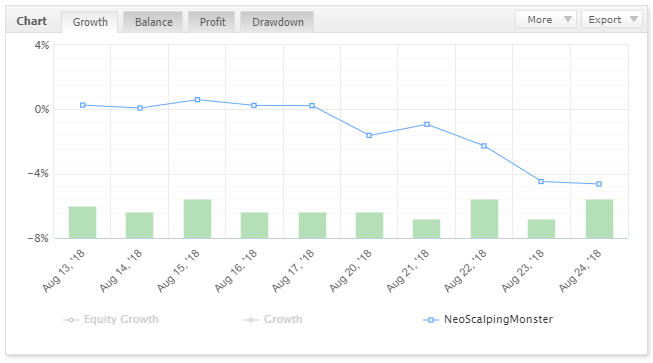Image resolution: width=653 pixels, height=363 pixels.
Task: Select the Aug 23 line data point
Action: [x=541, y=182]
